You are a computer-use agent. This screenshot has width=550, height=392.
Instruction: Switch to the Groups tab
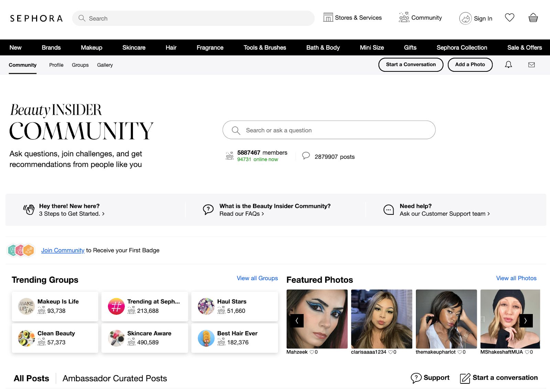(x=80, y=65)
